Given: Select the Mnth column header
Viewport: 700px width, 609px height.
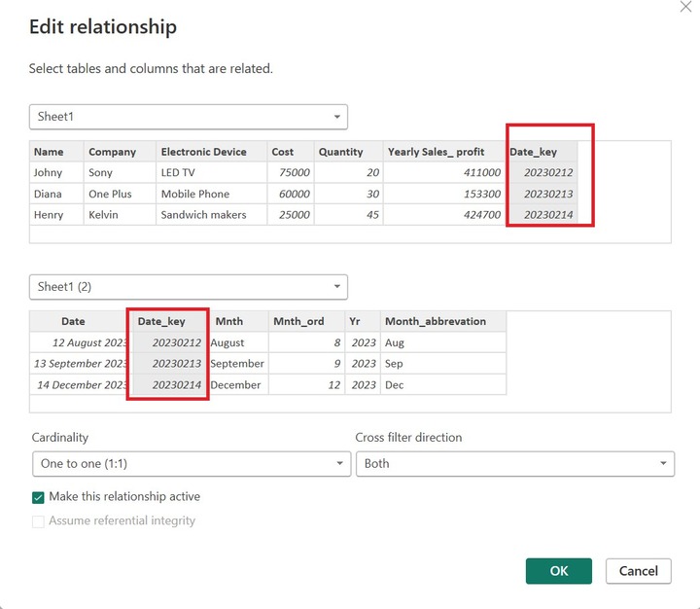Looking at the screenshot, I should pos(229,321).
